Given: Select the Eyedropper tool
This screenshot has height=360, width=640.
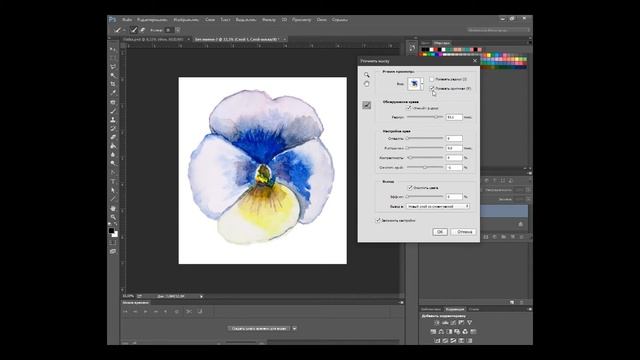Looking at the screenshot, I should (x=113, y=93).
